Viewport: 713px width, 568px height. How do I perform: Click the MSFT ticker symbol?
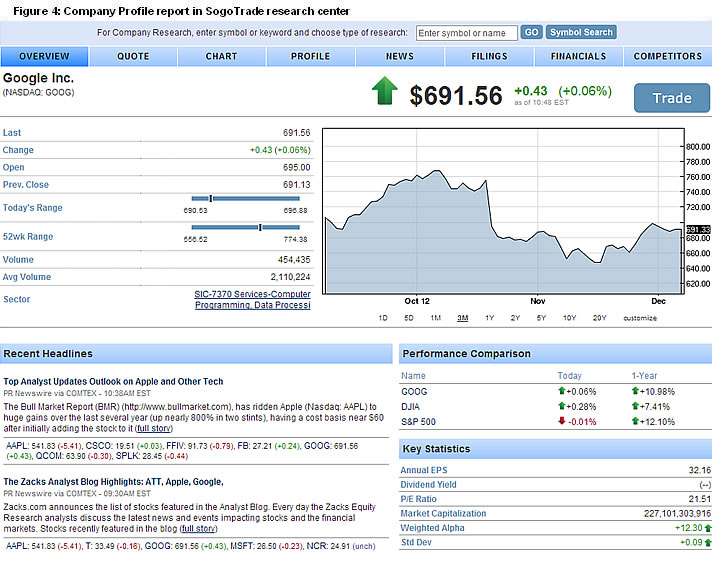(x=242, y=546)
